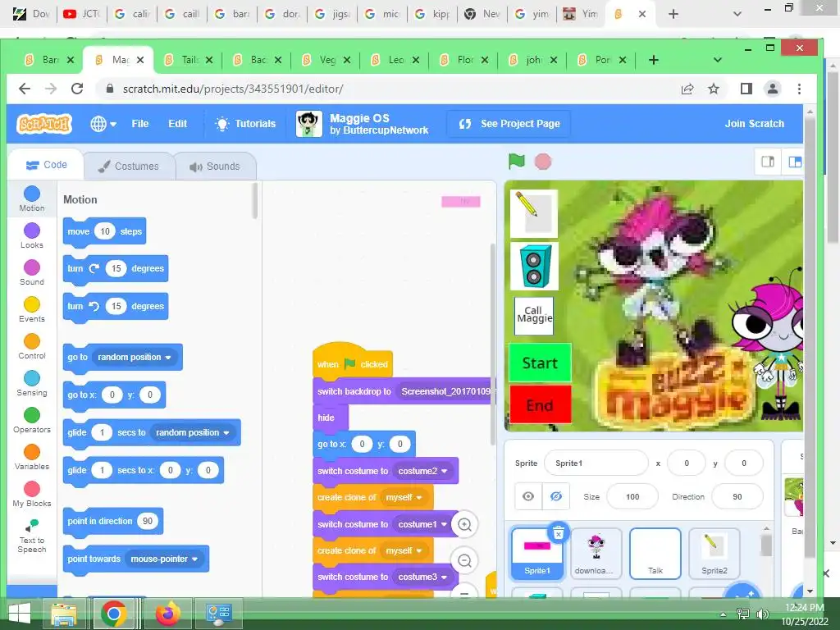Click the sprite Direction field
This screenshot has width=840, height=630.
point(737,496)
